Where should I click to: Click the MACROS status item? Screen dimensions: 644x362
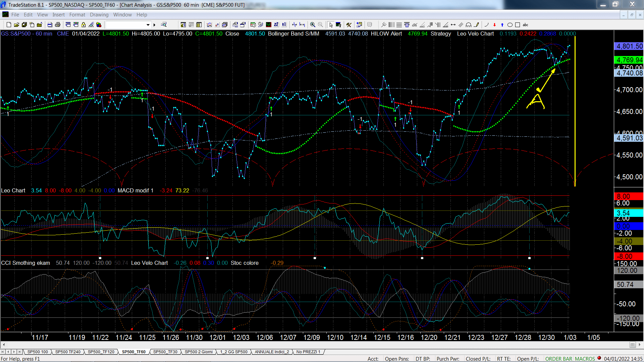click(585, 359)
